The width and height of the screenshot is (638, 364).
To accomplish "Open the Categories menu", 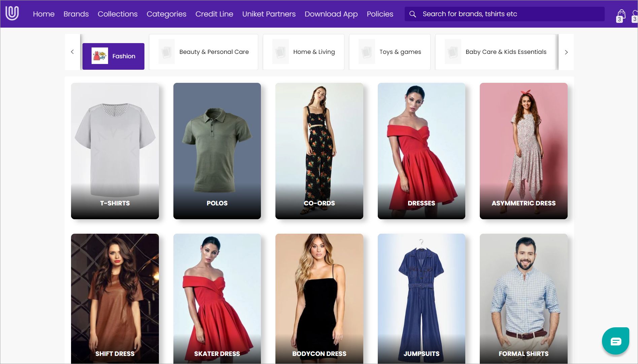I will tap(166, 14).
